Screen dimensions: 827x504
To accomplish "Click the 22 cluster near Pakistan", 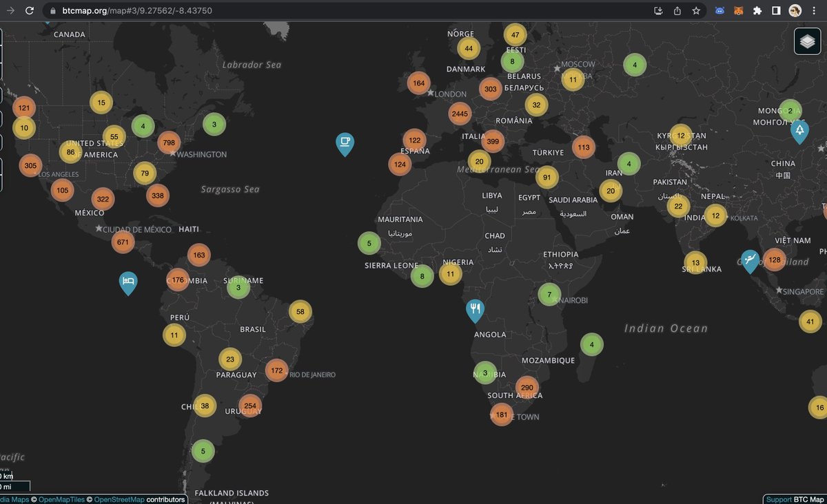I will coord(678,206).
